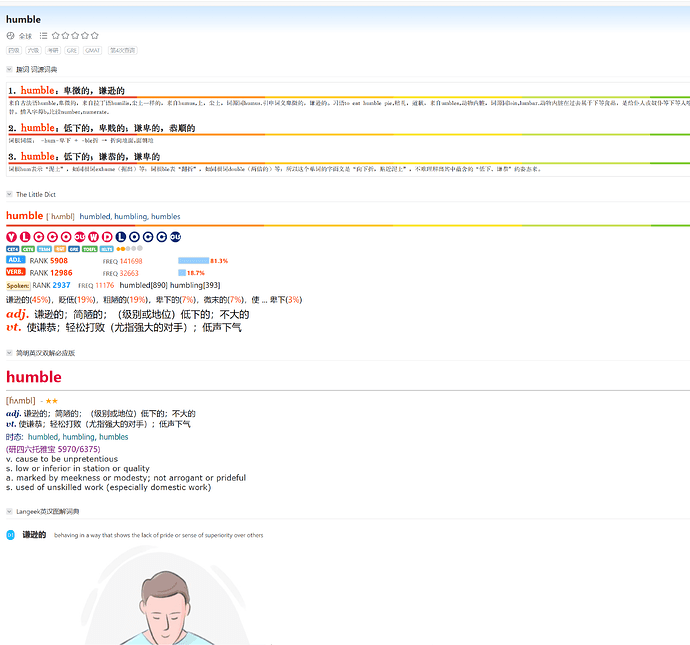Click the large red humble heading
This screenshot has height=645, width=690.
click(x=34, y=377)
